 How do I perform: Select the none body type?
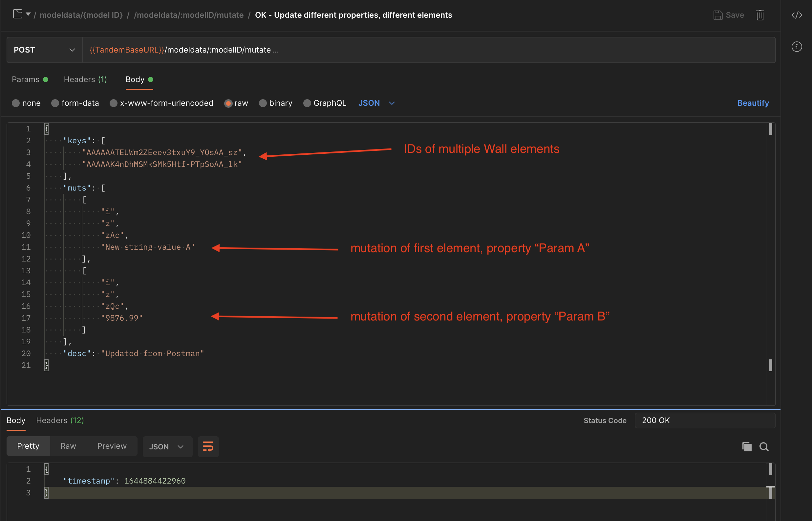26,103
